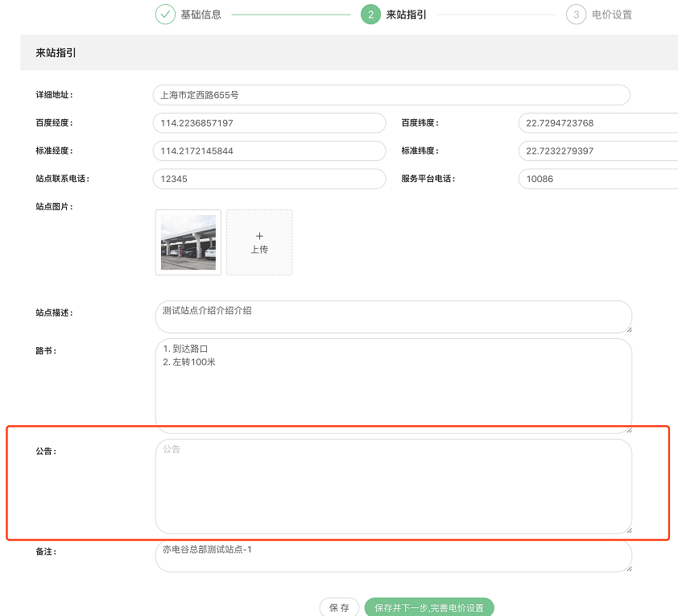Screen dimensions: 678x616
Task: Click resize handle of 备注 textarea
Action: 627,567
